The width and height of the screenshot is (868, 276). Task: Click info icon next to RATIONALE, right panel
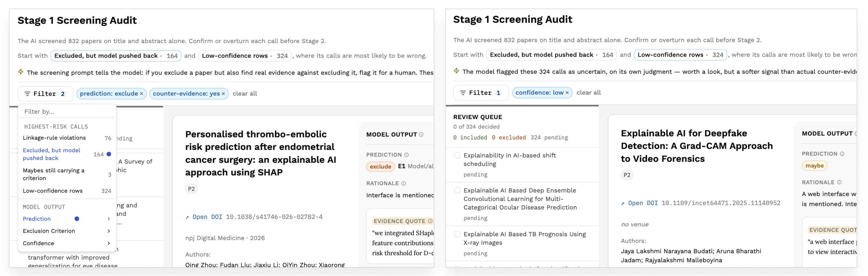point(839,183)
